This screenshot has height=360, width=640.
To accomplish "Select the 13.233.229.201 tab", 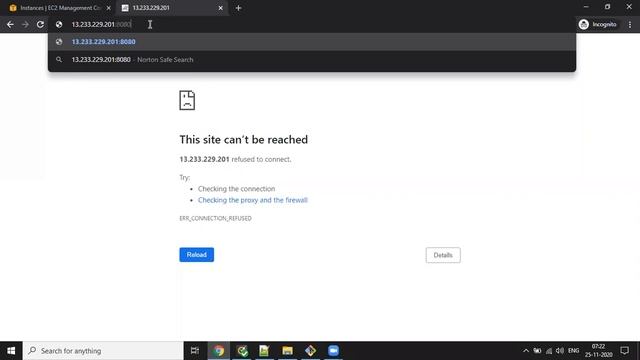I will [172, 8].
